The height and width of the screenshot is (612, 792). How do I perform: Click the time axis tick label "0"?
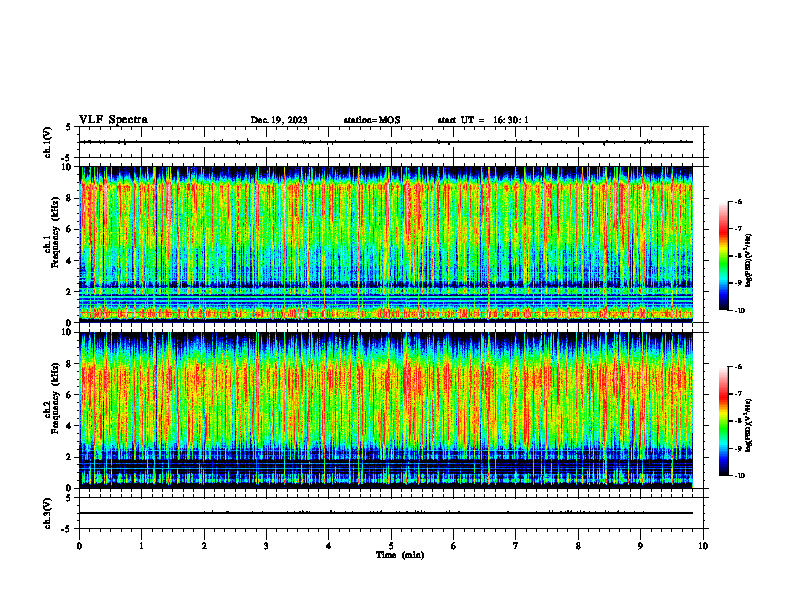79,546
